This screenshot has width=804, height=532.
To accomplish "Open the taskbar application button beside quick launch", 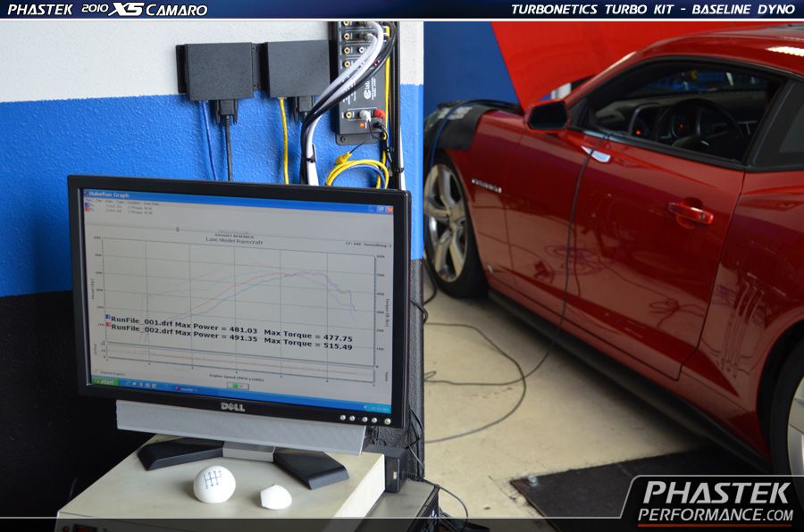I will pos(185,389).
